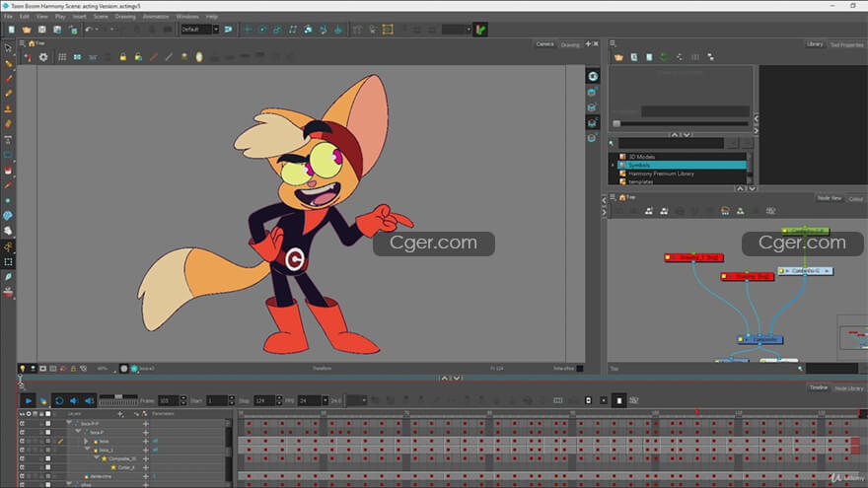Screen dimensions: 868x488
Task: Click the gear settings icon in Camera toolbar
Action: [43, 57]
